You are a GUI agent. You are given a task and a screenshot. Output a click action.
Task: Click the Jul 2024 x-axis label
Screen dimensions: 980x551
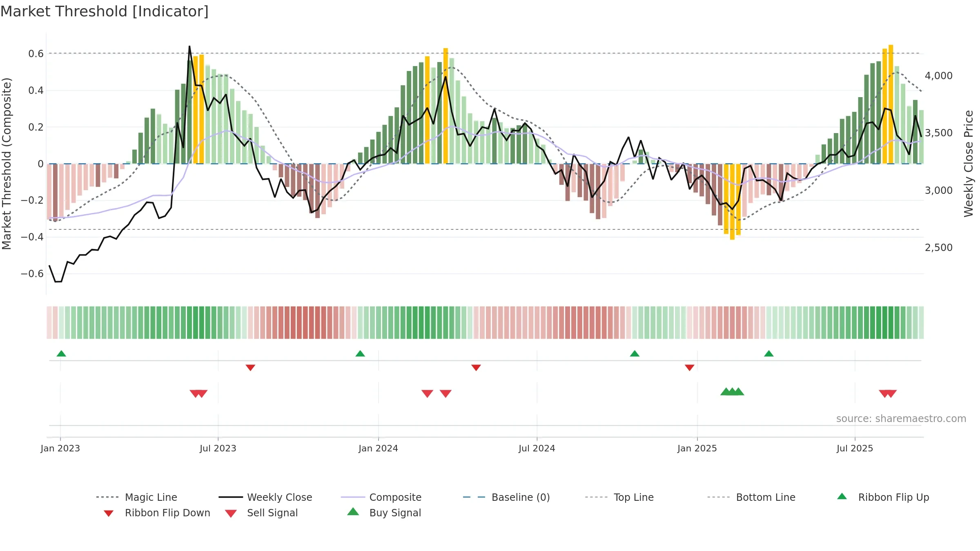(537, 448)
